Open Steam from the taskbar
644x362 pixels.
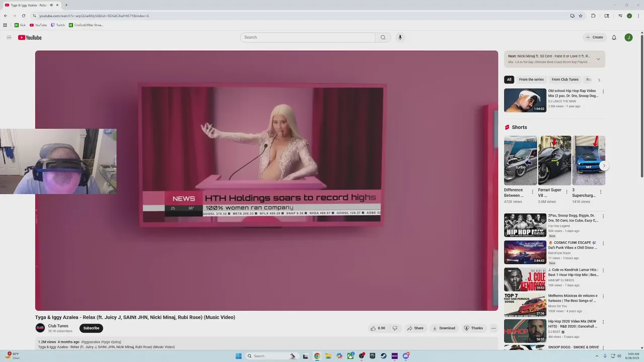tap(383, 356)
